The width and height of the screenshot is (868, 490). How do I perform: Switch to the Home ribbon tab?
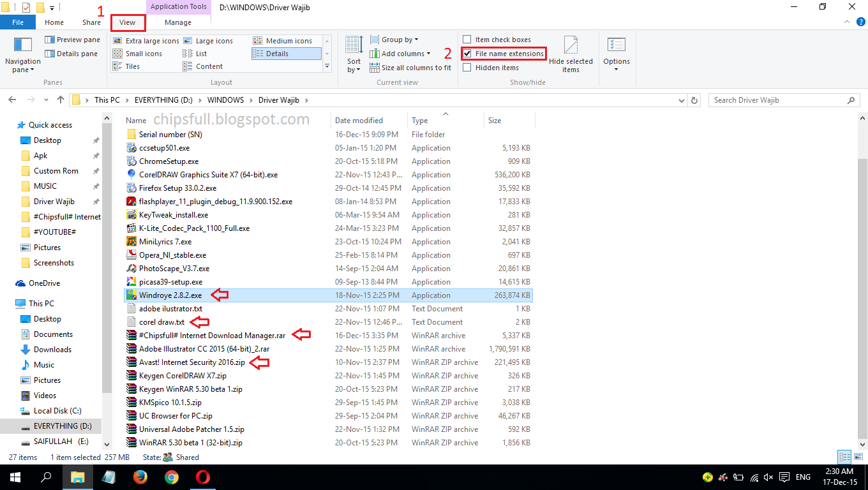click(x=54, y=22)
